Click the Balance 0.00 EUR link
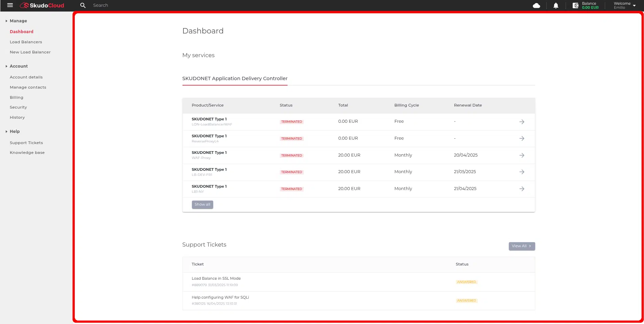Image resolution: width=644 pixels, height=324 pixels. point(590,5)
